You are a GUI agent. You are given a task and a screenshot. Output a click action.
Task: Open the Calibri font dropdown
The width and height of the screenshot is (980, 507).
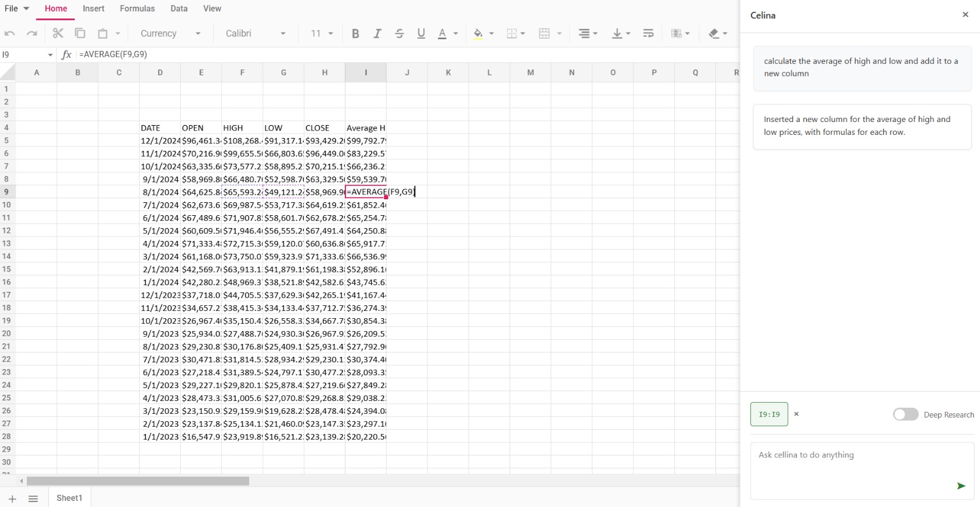click(x=255, y=34)
